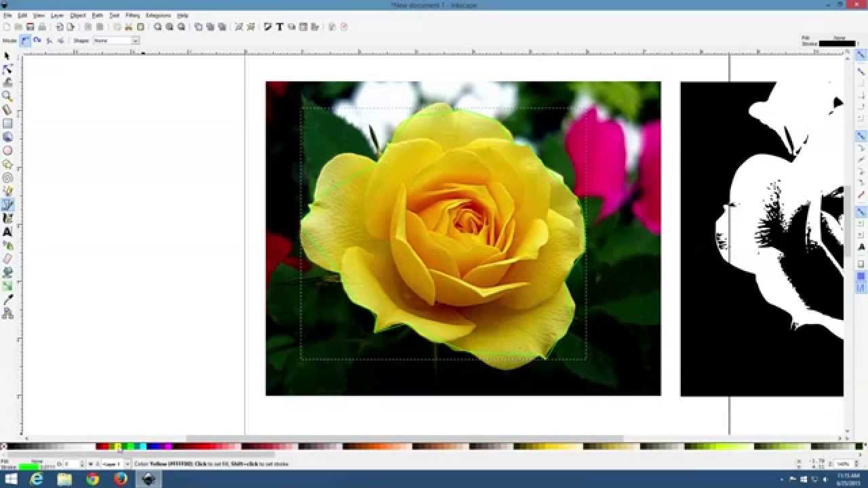
Task: Open Google Chrome from taskbar
Action: [x=92, y=479]
